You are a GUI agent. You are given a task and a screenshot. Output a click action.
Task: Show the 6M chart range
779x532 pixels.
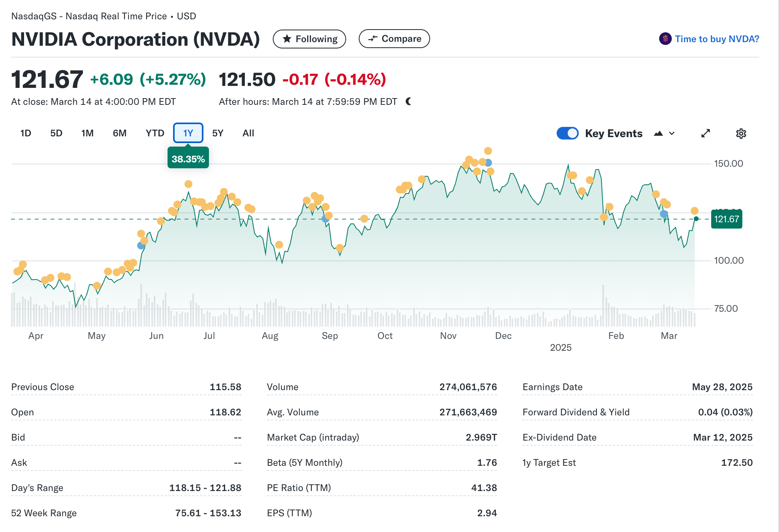pyautogui.click(x=119, y=133)
